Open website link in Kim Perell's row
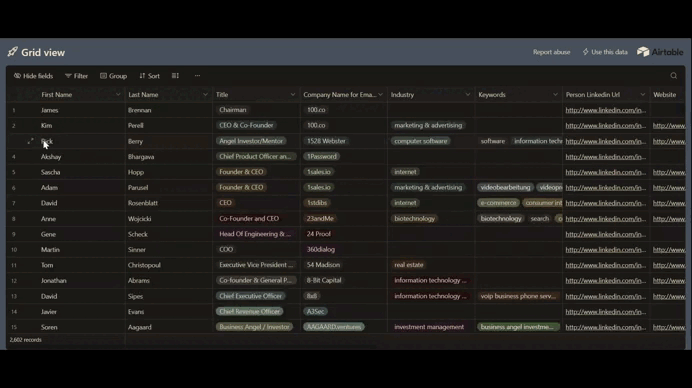This screenshot has height=388, width=692. tap(669, 126)
